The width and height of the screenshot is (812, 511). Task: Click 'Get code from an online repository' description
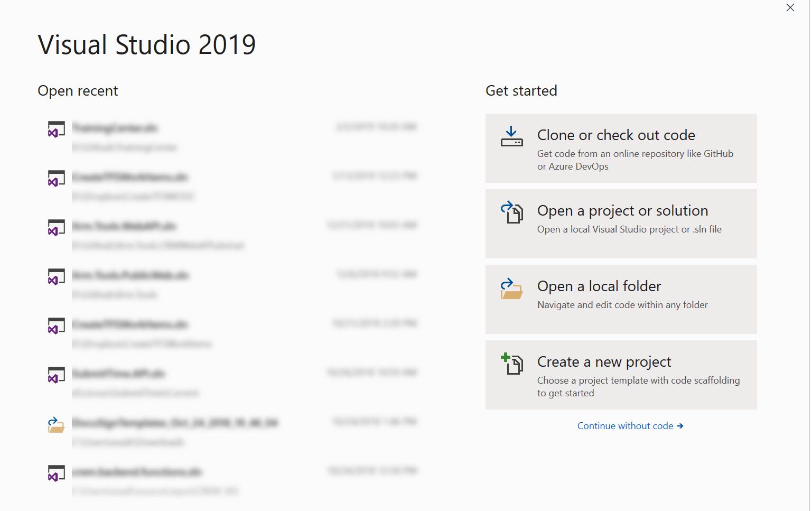pos(635,160)
